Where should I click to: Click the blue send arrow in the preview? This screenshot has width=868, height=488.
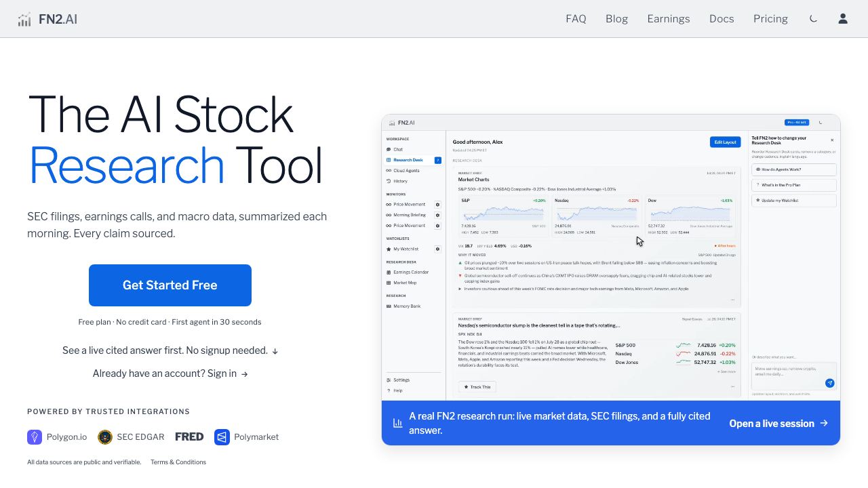[x=829, y=383]
